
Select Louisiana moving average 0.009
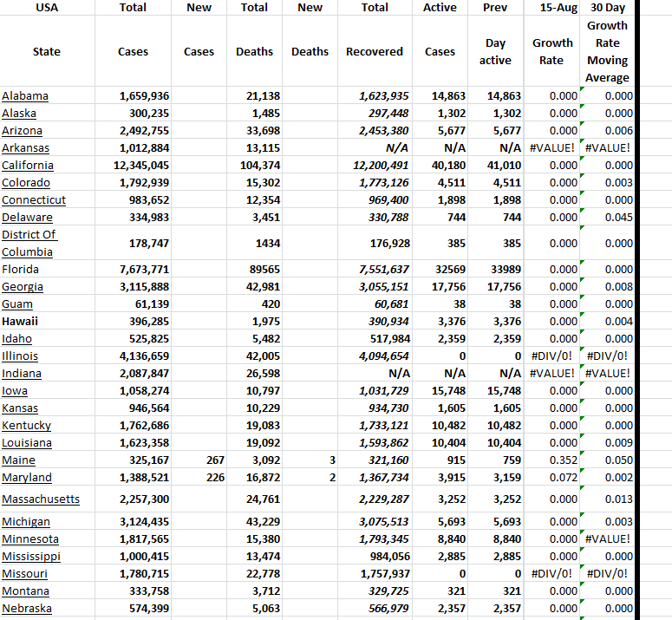coord(607,443)
